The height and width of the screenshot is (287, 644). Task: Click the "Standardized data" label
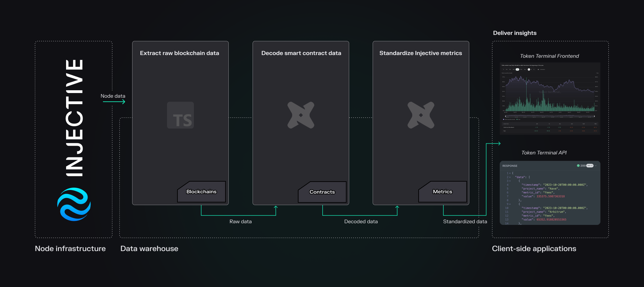click(x=465, y=222)
